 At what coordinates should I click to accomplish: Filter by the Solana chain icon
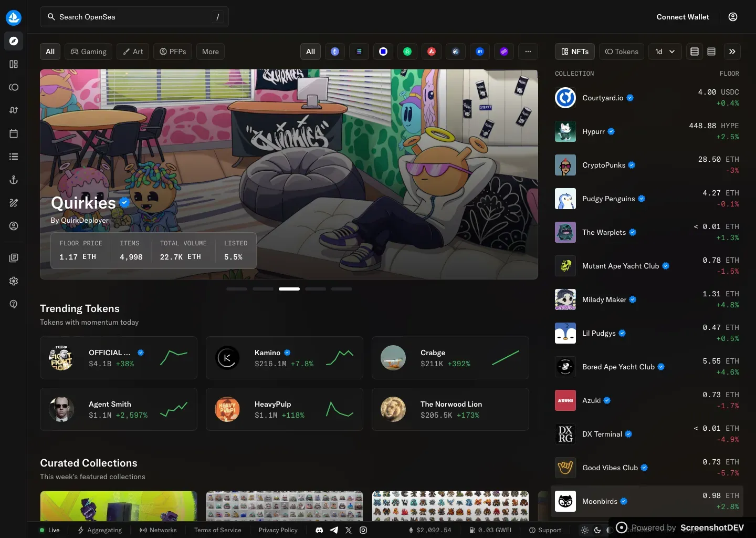click(x=359, y=51)
